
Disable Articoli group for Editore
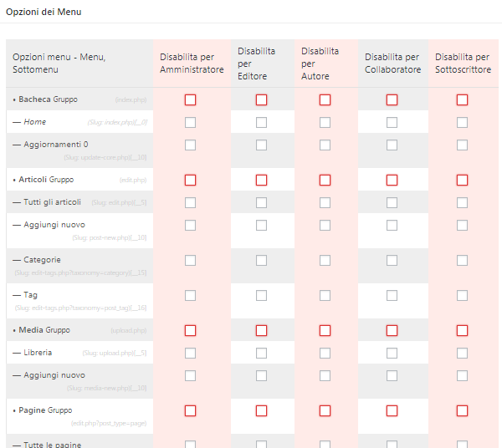pos(261,180)
